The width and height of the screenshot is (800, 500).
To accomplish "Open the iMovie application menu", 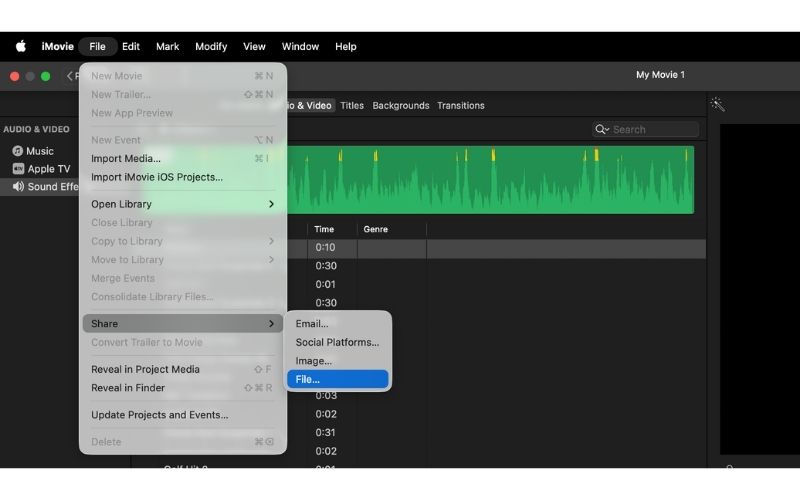I will (x=57, y=46).
